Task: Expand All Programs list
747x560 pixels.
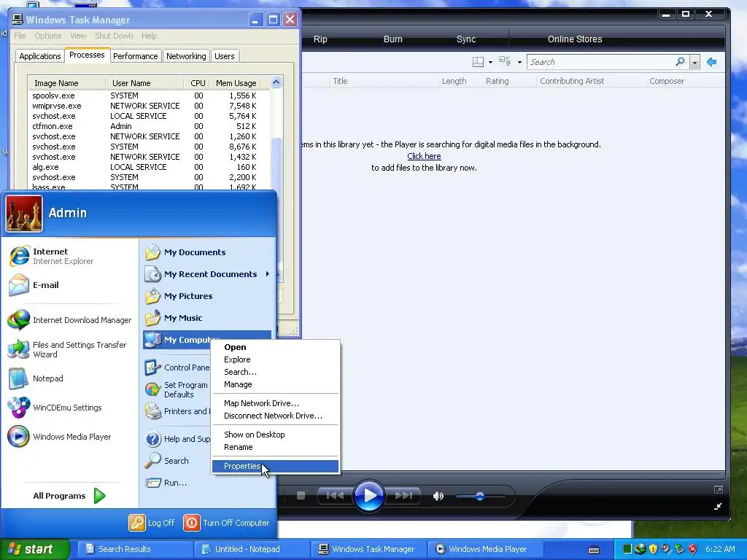Action: click(x=69, y=496)
